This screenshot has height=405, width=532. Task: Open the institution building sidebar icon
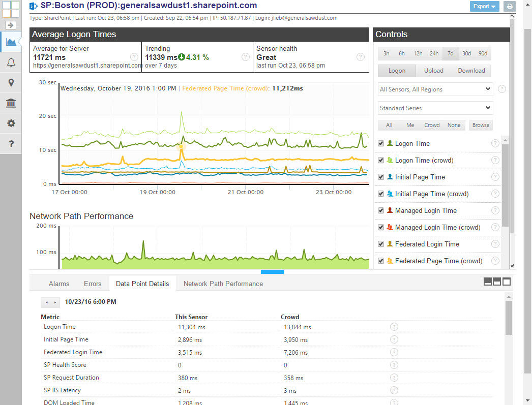(x=11, y=103)
